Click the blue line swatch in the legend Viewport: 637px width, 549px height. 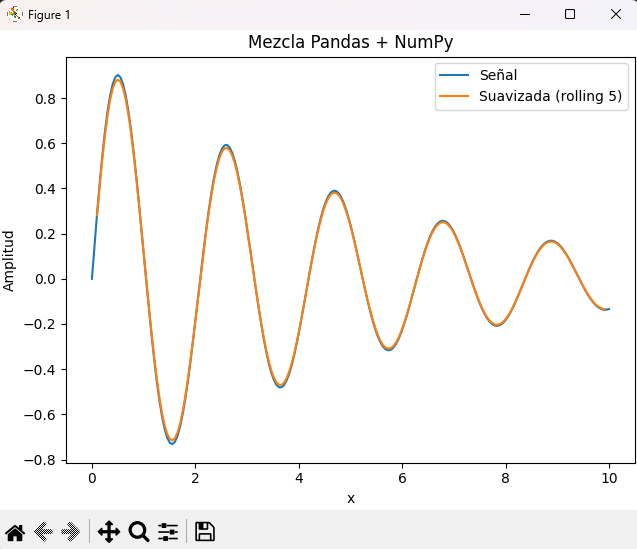(x=455, y=75)
